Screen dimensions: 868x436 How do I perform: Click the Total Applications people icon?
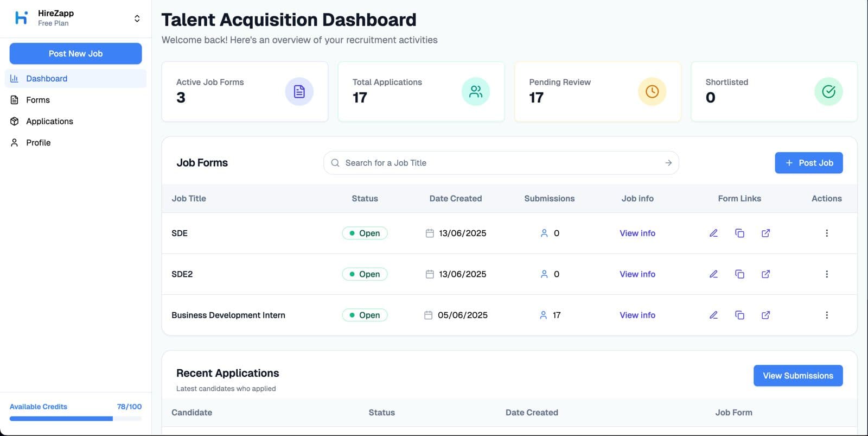point(476,92)
